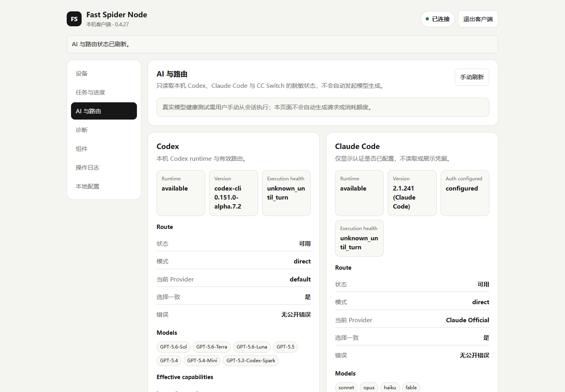565x392 pixels.
Task: Click the GPT-5.6-Terra model chip
Action: (x=212, y=347)
